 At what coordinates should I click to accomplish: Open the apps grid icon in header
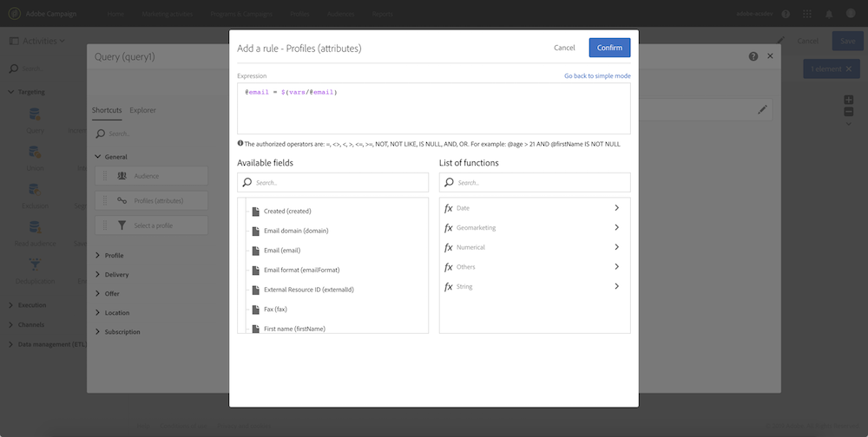tap(807, 15)
